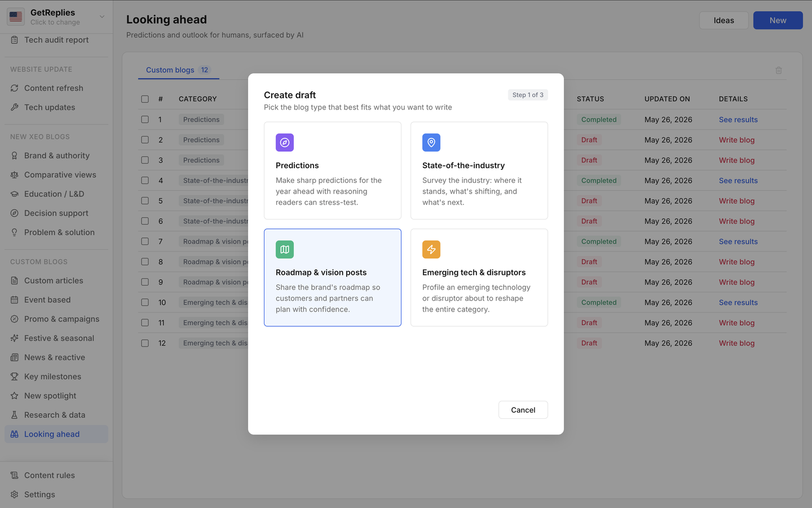The height and width of the screenshot is (508, 812).
Task: Open See results link for row 10
Action: click(x=738, y=303)
